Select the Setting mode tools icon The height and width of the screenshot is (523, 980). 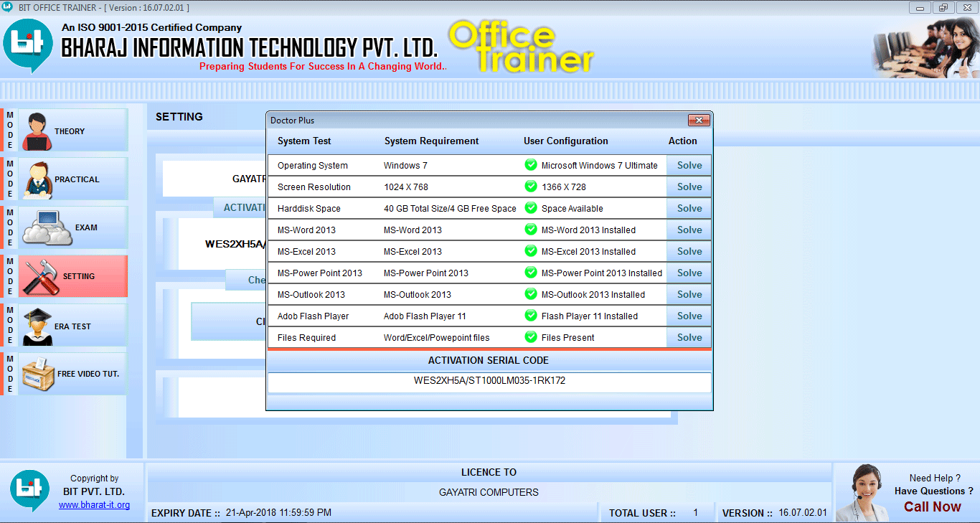pos(40,276)
